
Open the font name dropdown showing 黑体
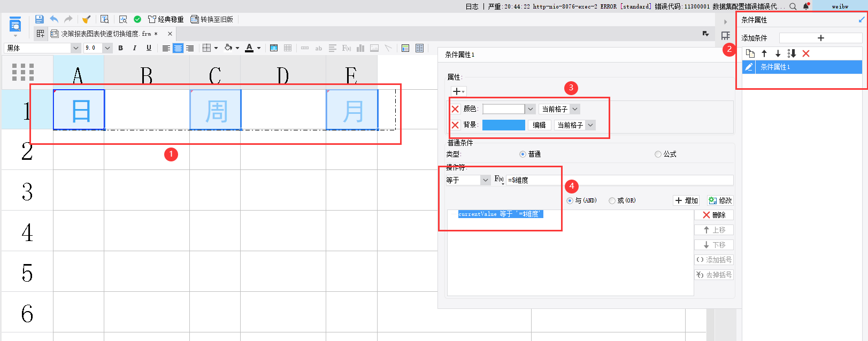pos(75,48)
